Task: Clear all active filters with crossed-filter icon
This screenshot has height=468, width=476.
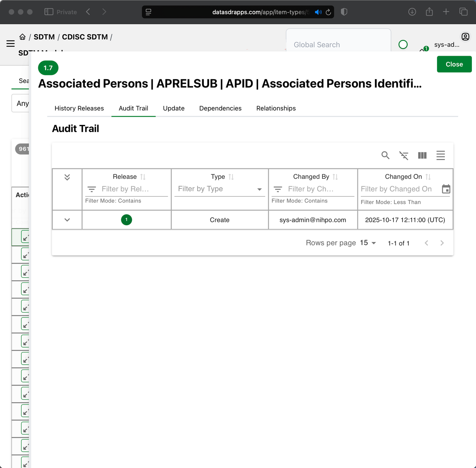Action: [404, 155]
